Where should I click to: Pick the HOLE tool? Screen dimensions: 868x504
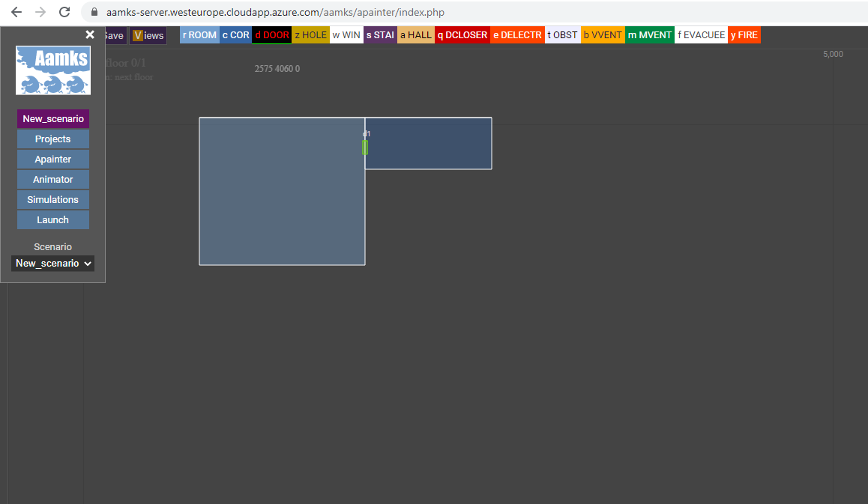pos(310,35)
